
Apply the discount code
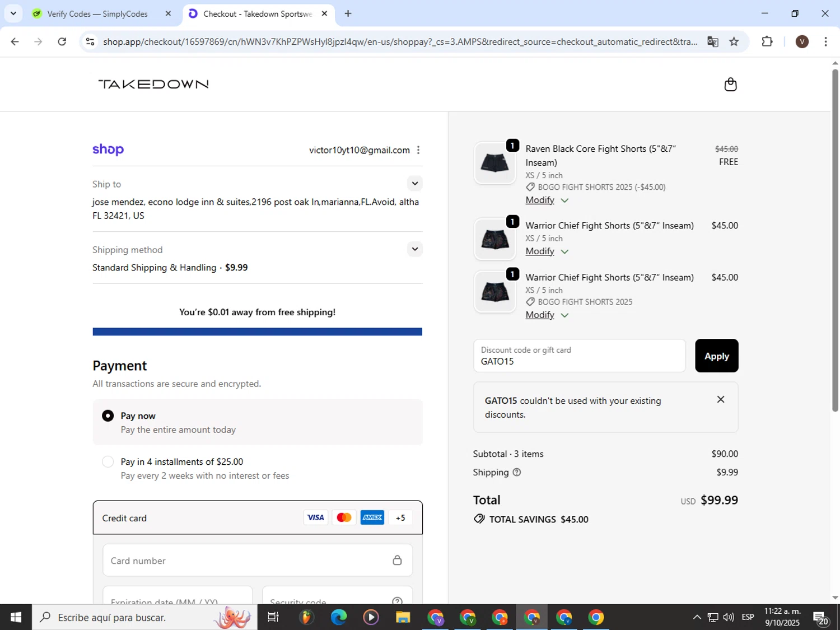click(716, 356)
